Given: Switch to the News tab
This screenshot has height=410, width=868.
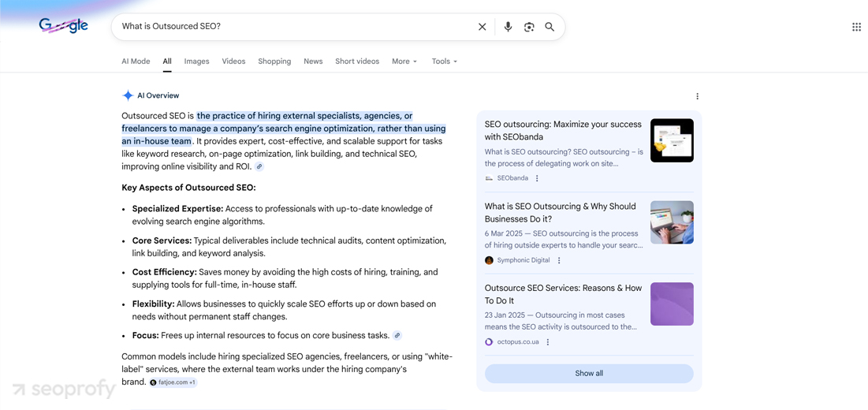Looking at the screenshot, I should pos(313,61).
